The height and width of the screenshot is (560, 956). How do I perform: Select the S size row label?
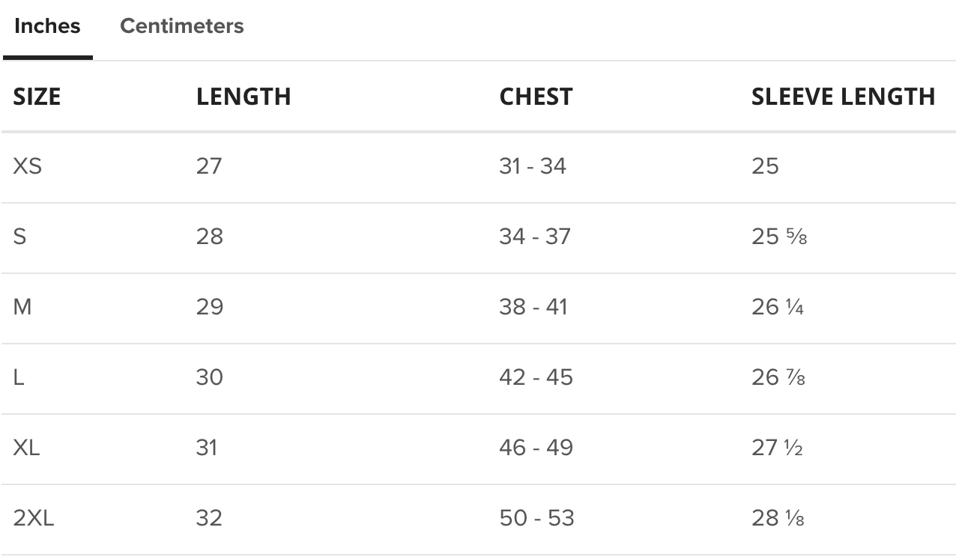[x=19, y=237]
